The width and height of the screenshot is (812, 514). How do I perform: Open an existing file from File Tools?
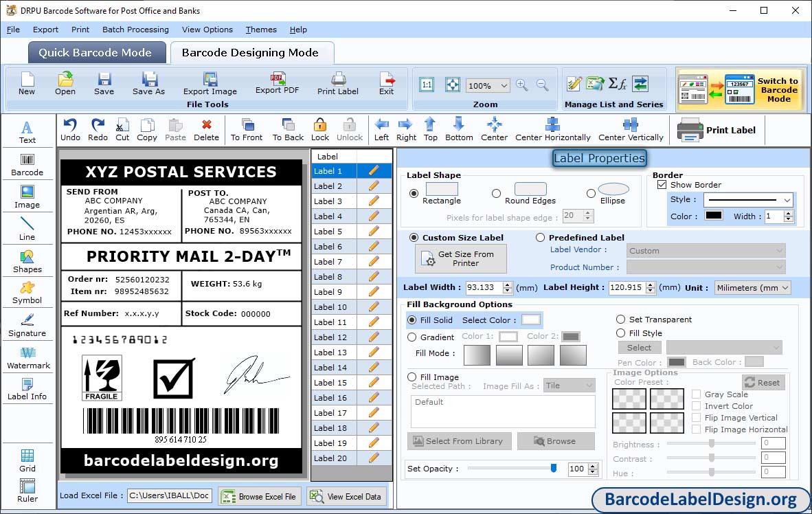pyautogui.click(x=65, y=83)
